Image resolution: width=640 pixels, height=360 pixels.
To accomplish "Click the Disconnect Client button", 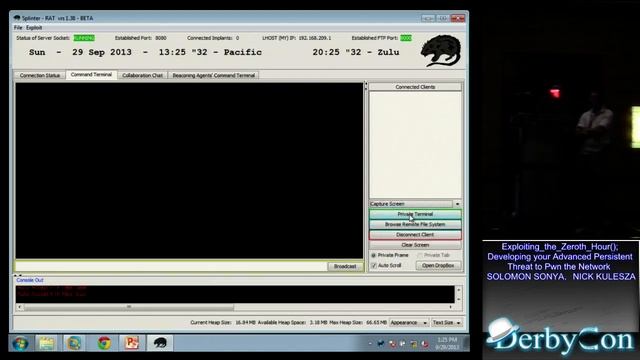I will click(415, 235).
